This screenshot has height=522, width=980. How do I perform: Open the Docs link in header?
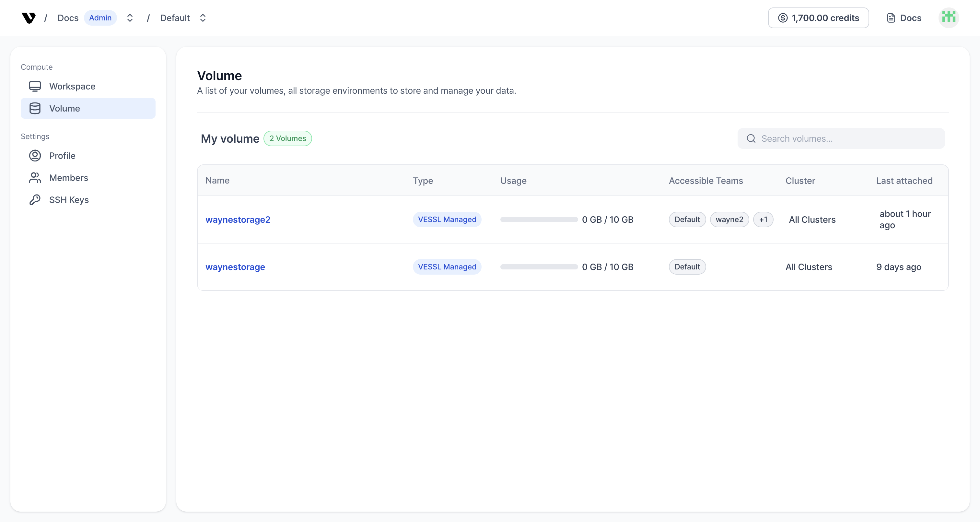[x=904, y=18]
